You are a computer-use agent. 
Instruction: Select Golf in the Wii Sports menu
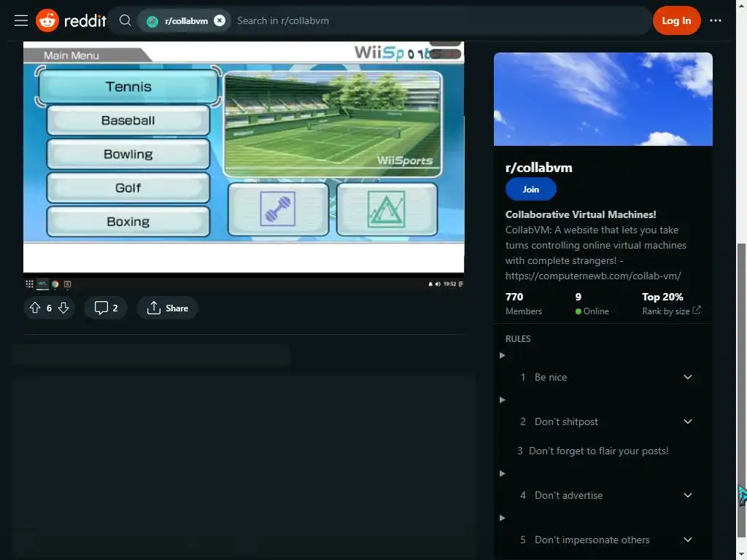click(x=128, y=187)
